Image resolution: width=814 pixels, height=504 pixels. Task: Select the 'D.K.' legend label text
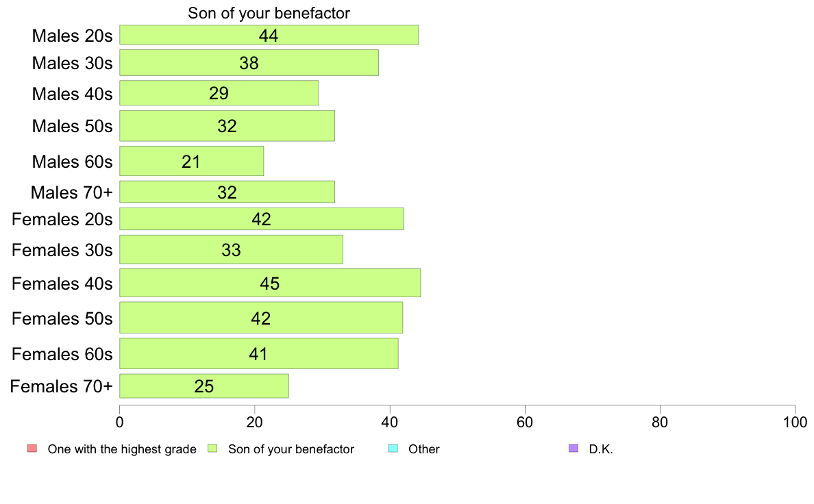click(601, 449)
